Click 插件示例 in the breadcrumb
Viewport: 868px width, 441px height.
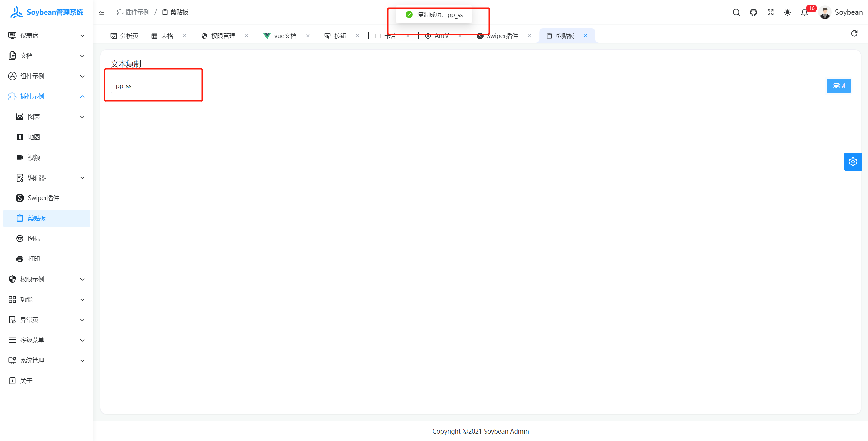(133, 12)
